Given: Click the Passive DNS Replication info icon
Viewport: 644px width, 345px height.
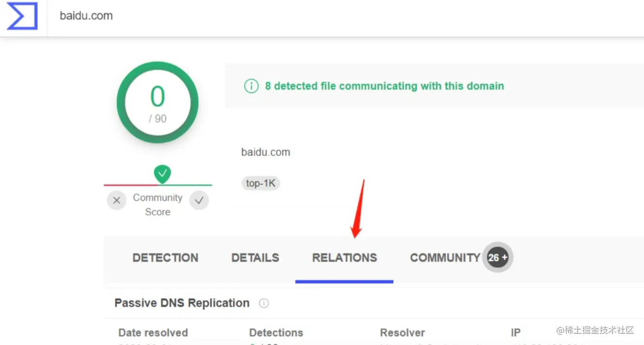Looking at the screenshot, I should tap(264, 303).
